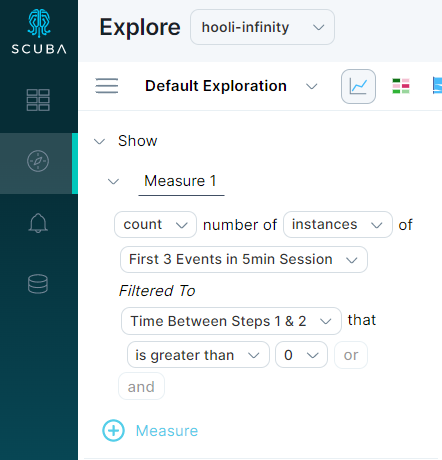Click the 'and' filter button
This screenshot has width=442, height=460.
(x=141, y=386)
